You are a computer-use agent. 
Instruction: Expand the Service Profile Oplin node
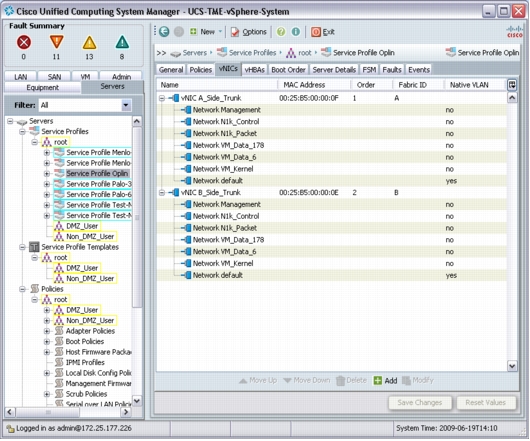click(x=47, y=173)
